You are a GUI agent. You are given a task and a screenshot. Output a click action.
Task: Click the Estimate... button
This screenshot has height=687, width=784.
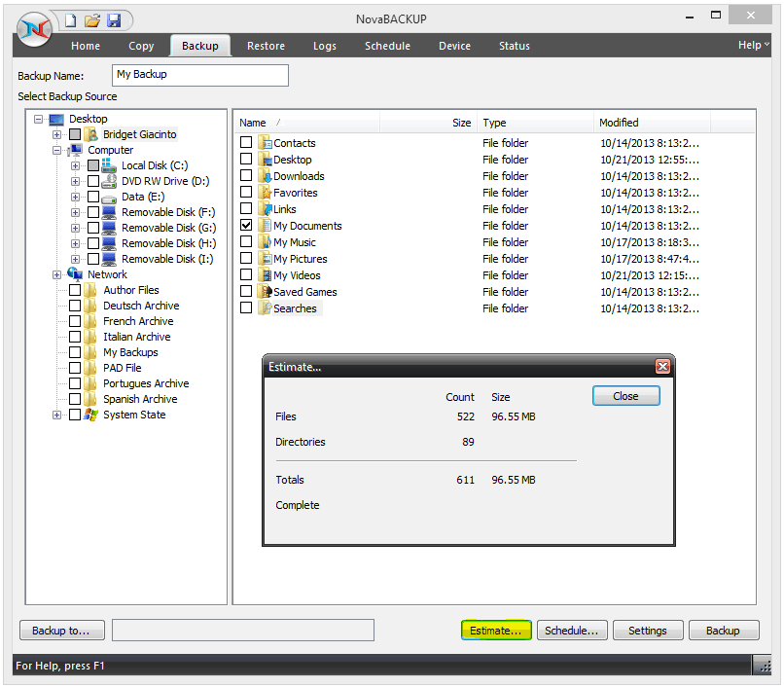click(x=496, y=631)
